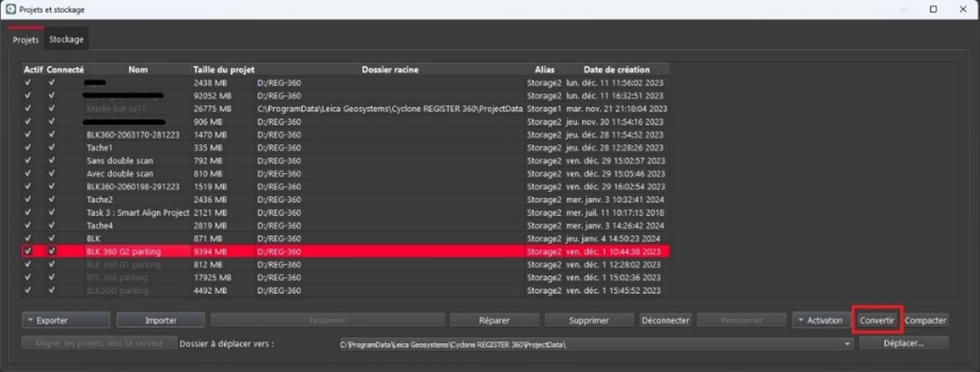Click the Compacter button
Image resolution: width=980 pixels, height=372 pixels.
[925, 320]
